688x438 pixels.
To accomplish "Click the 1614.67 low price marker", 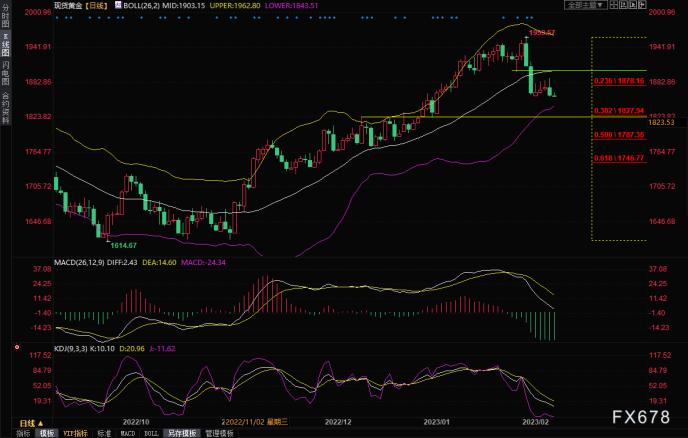I will point(123,245).
